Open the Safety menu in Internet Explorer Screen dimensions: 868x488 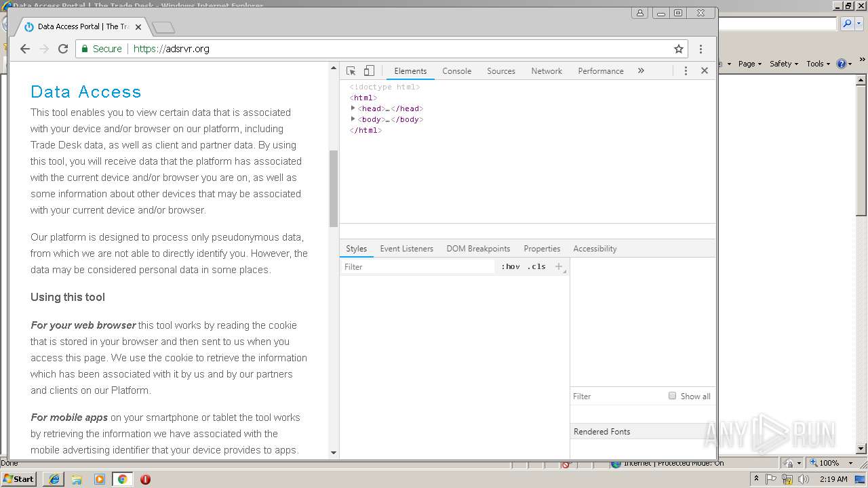[784, 63]
